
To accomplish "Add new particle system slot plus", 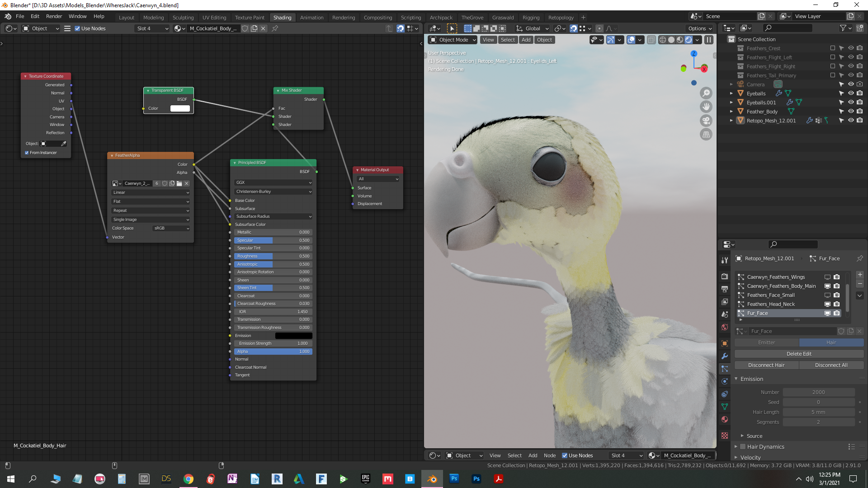I will (860, 275).
